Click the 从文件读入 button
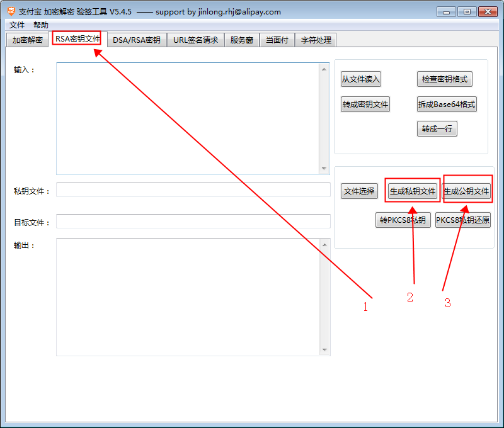 click(x=360, y=79)
